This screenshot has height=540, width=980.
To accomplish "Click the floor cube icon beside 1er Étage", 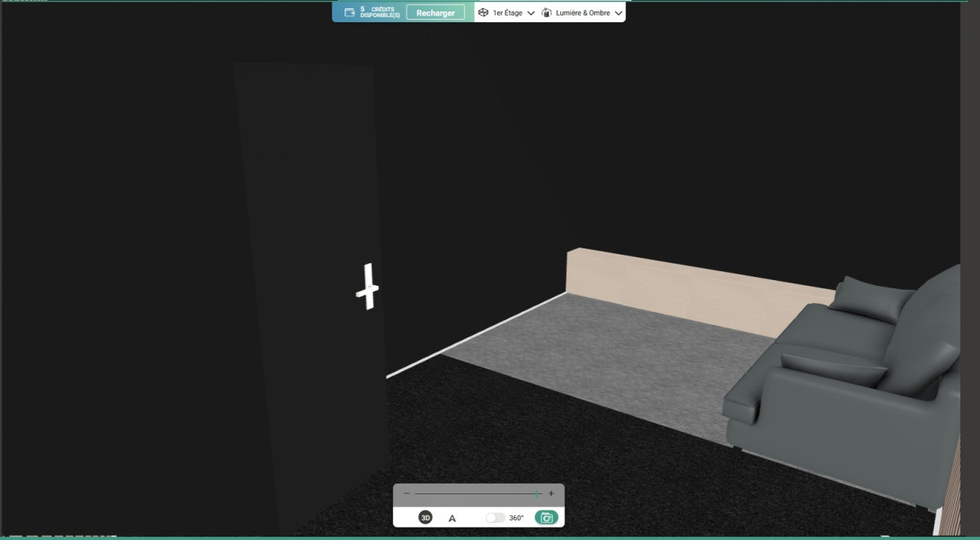I will coord(483,12).
